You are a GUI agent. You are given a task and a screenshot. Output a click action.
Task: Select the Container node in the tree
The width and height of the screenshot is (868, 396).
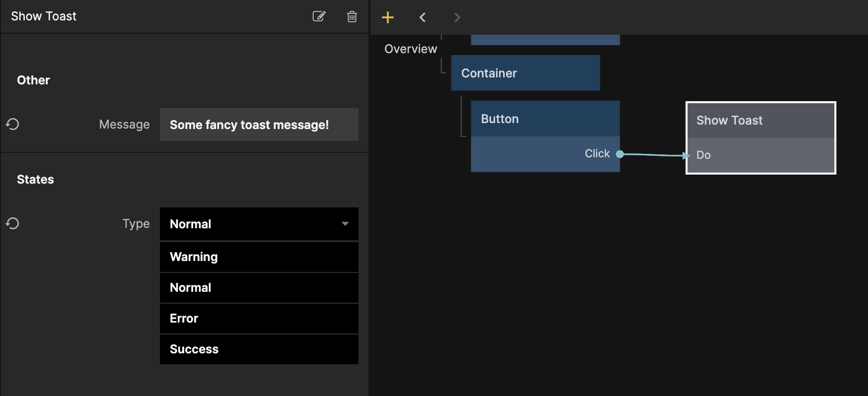coord(525,73)
